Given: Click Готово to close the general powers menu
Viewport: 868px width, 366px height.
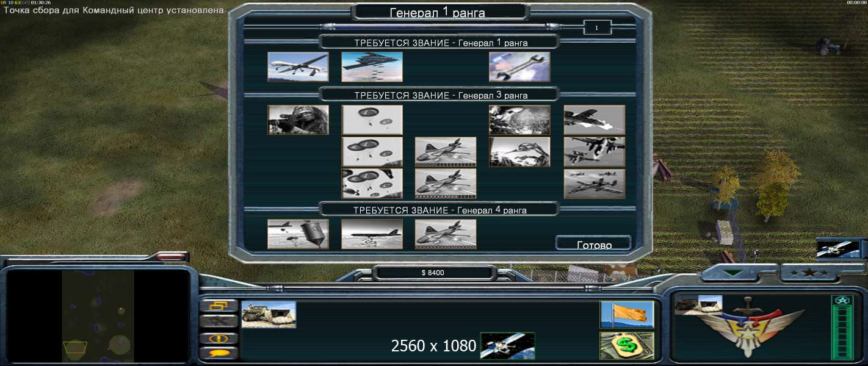Looking at the screenshot, I should click(x=594, y=244).
